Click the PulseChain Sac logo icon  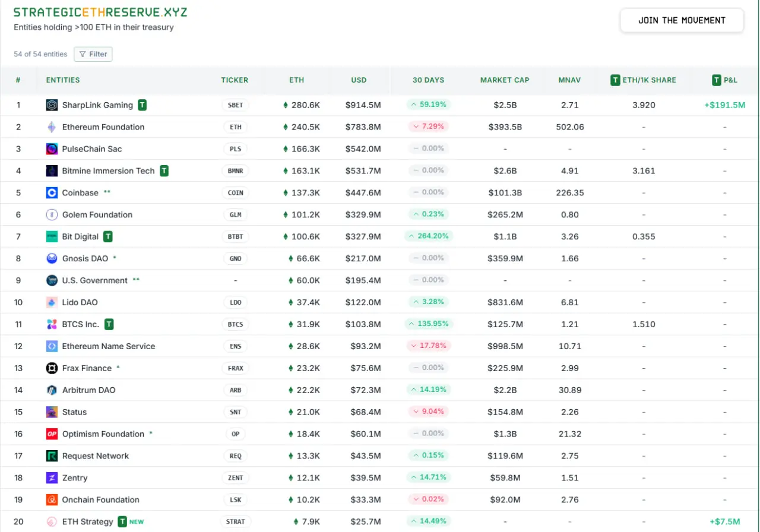[x=52, y=149]
